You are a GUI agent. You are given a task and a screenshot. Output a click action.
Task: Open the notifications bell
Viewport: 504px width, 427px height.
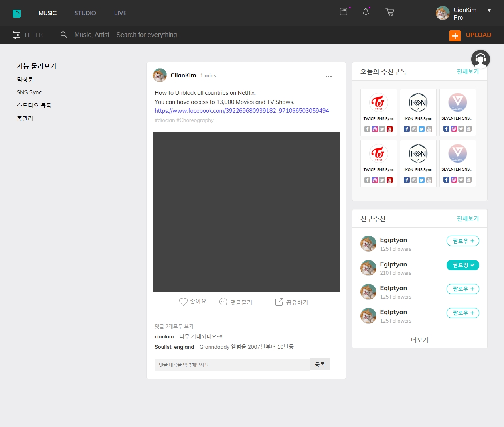(x=366, y=12)
